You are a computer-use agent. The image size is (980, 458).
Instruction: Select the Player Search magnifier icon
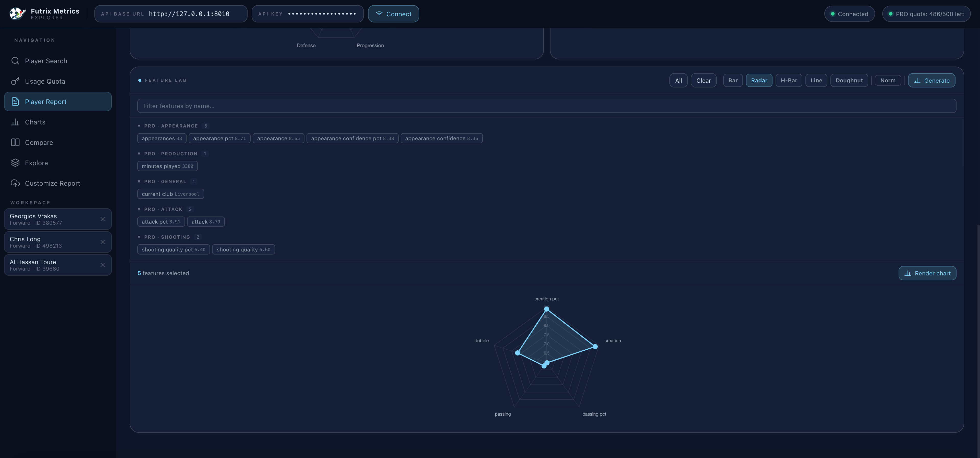point(15,61)
